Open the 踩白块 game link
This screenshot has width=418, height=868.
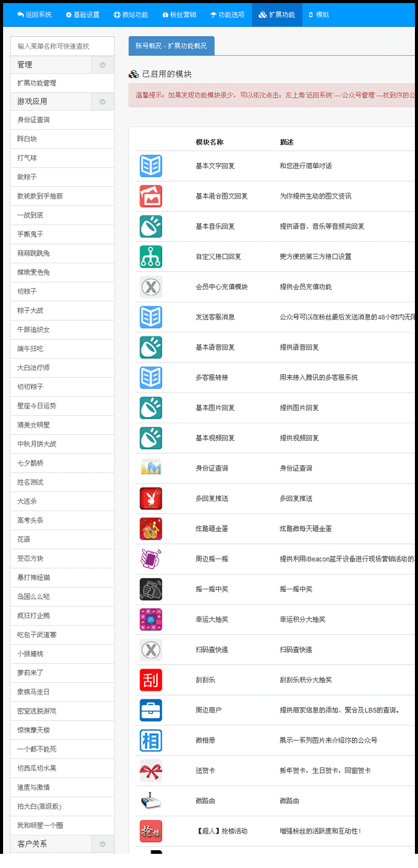pos(62,139)
